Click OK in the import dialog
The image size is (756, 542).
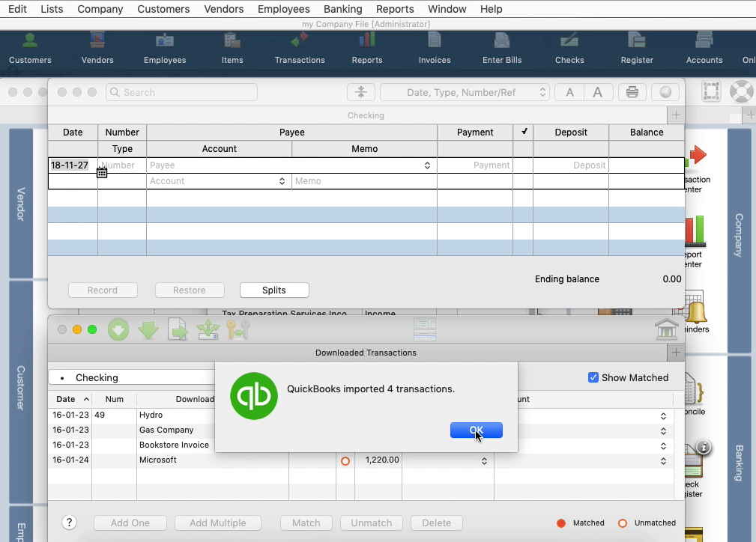pos(477,430)
